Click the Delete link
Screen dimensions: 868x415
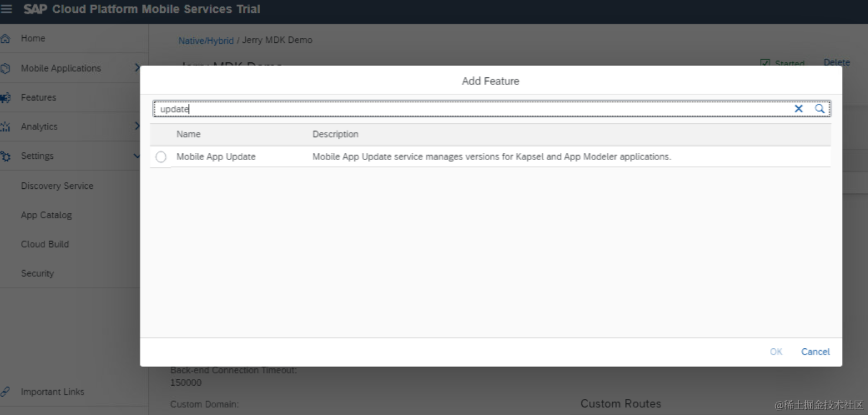(836, 62)
